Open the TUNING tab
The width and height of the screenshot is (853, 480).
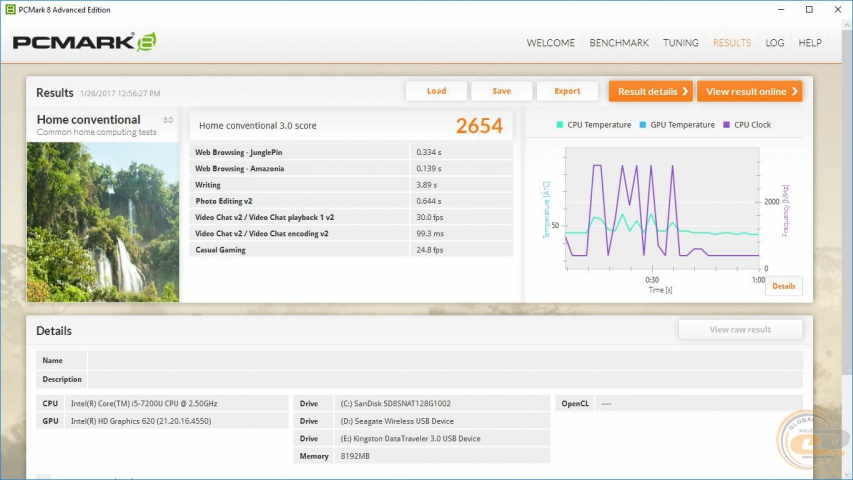tap(681, 43)
